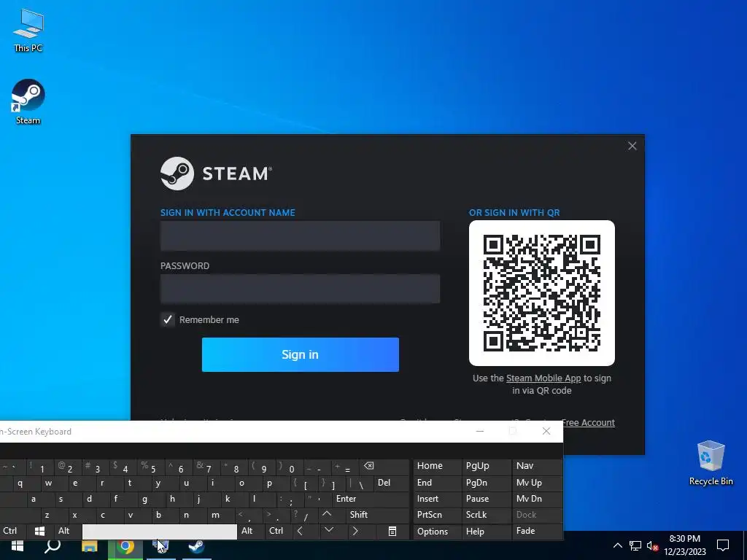Viewport: 747px width, 560px height.
Task: Focus the password input field
Action: (x=300, y=289)
